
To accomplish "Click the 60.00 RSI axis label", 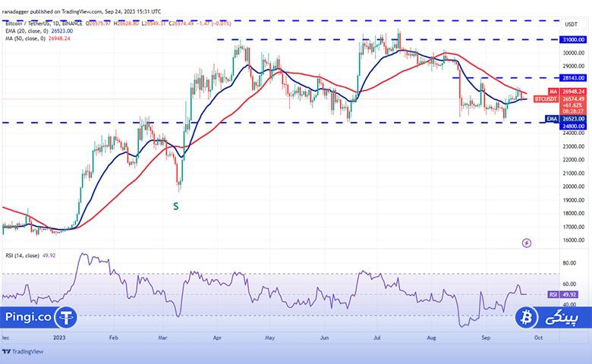I will 569,284.
